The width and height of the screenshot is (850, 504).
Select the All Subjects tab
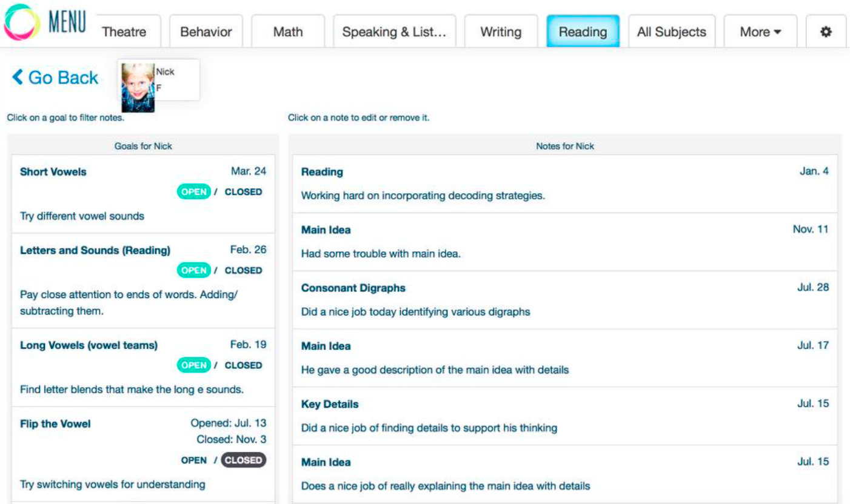[671, 32]
